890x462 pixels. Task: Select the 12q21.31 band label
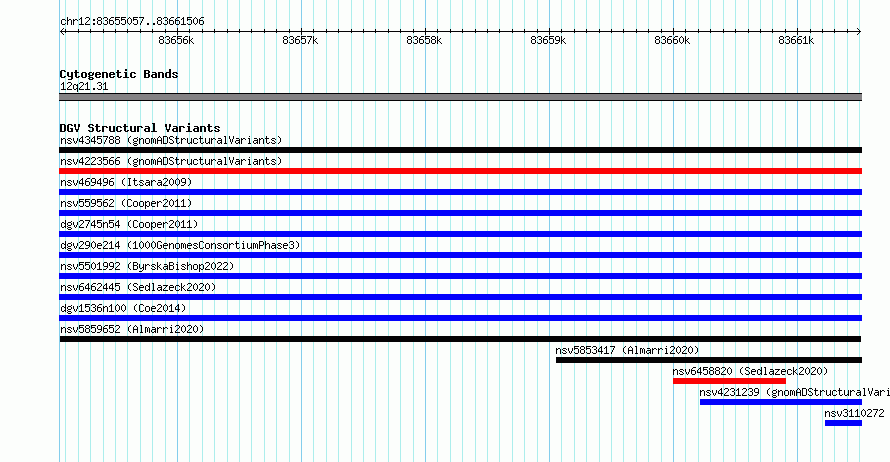point(84,86)
